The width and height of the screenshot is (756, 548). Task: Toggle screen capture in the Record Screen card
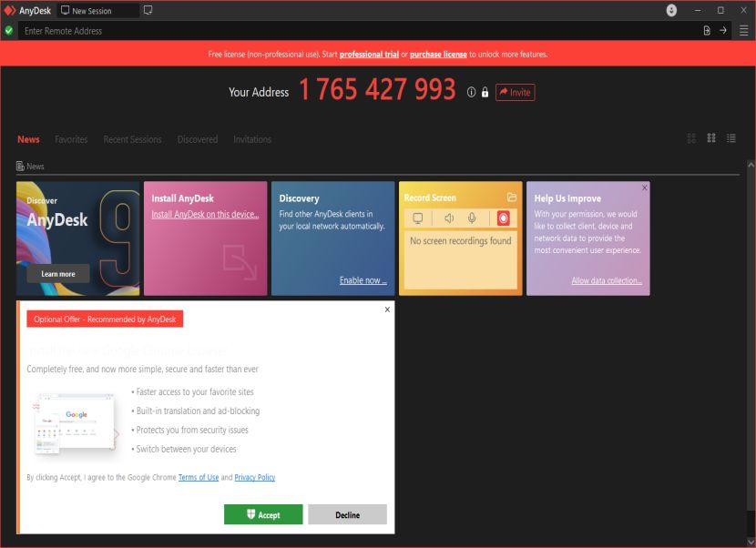[418, 218]
